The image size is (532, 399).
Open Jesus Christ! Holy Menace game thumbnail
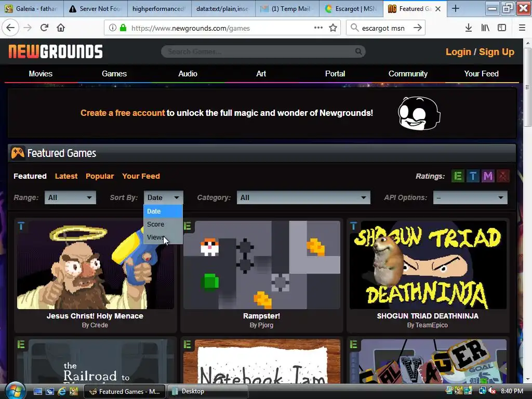coord(96,265)
